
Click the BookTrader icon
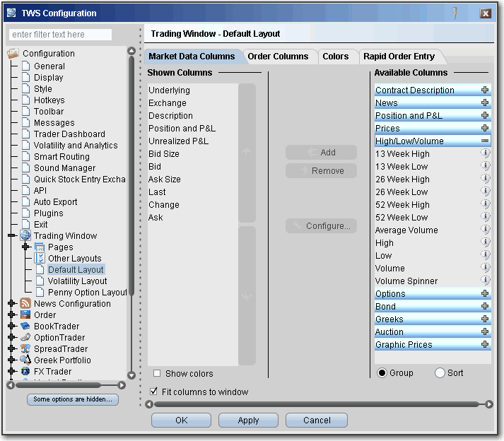pyautogui.click(x=25, y=326)
